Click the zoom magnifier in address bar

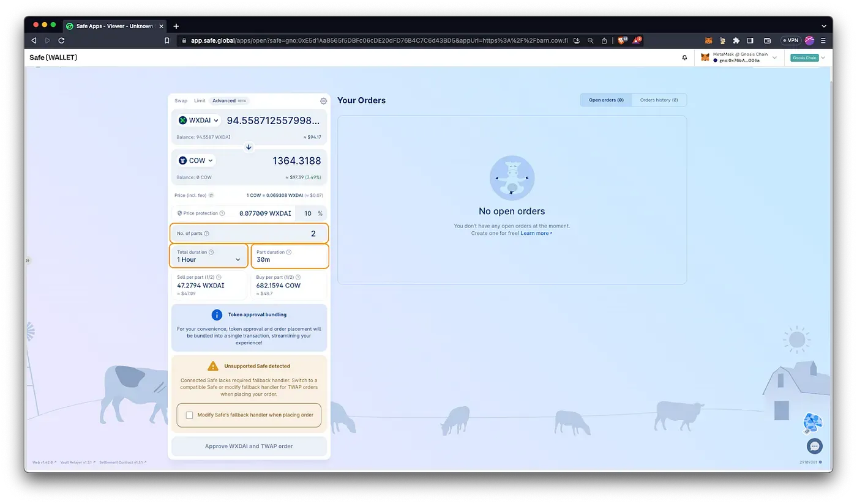(x=590, y=40)
